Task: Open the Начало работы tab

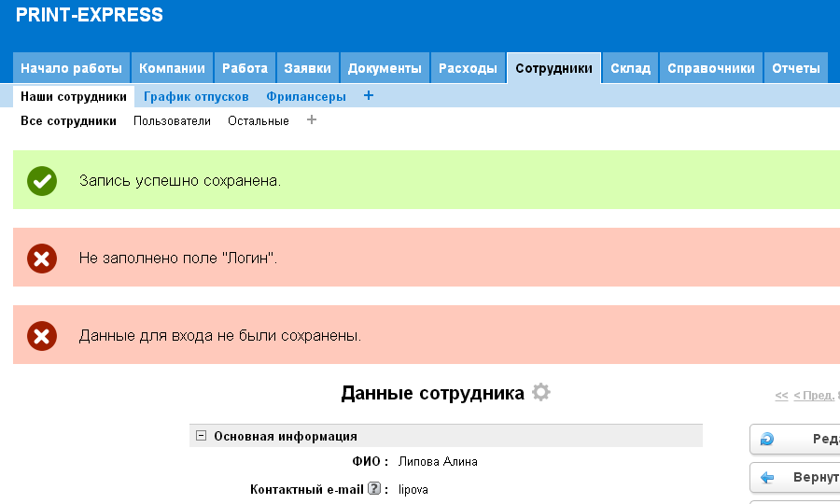Action: [x=71, y=68]
